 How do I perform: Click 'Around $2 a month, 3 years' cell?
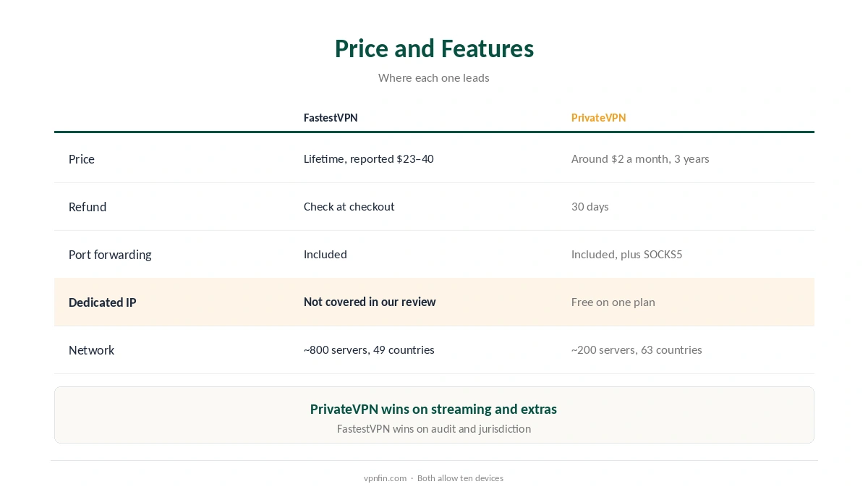[640, 159]
